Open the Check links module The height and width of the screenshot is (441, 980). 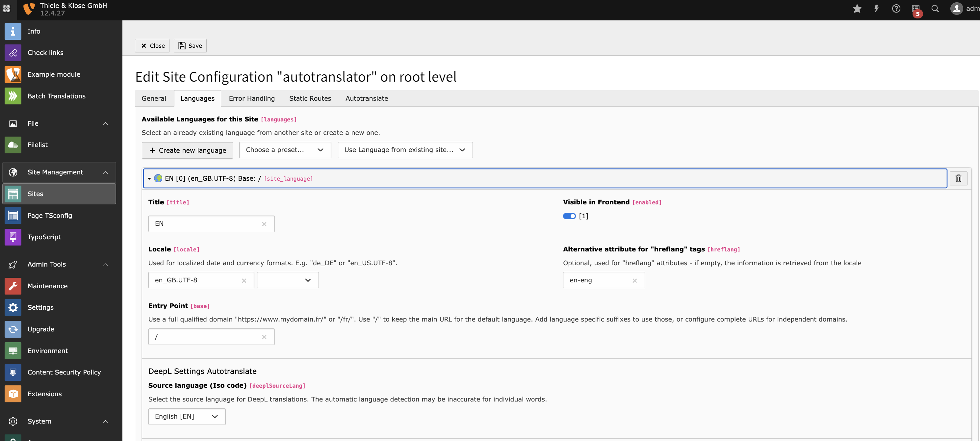[59, 53]
